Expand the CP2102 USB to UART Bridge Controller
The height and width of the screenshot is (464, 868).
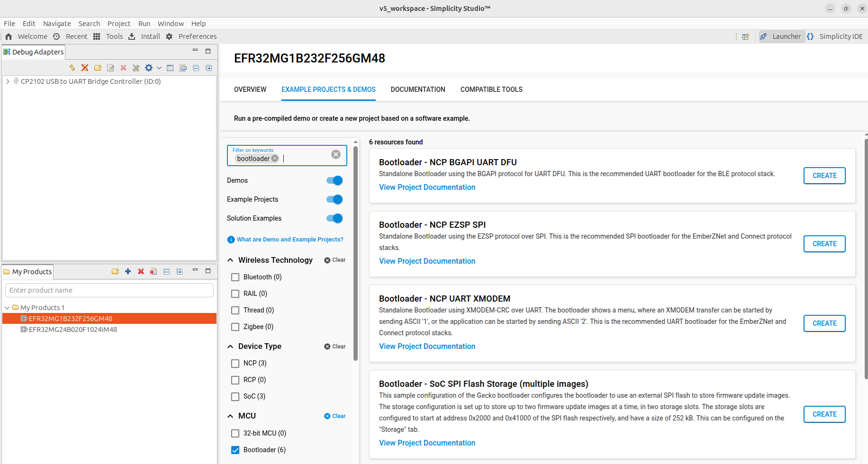(x=8, y=81)
